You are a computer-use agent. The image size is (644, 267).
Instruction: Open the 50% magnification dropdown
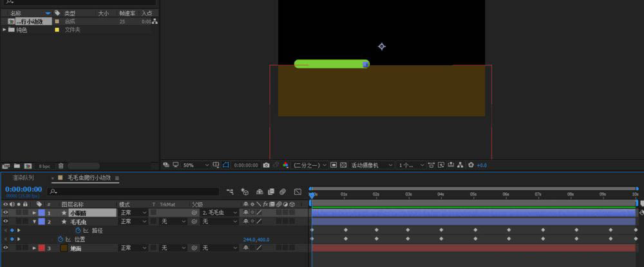(196, 165)
